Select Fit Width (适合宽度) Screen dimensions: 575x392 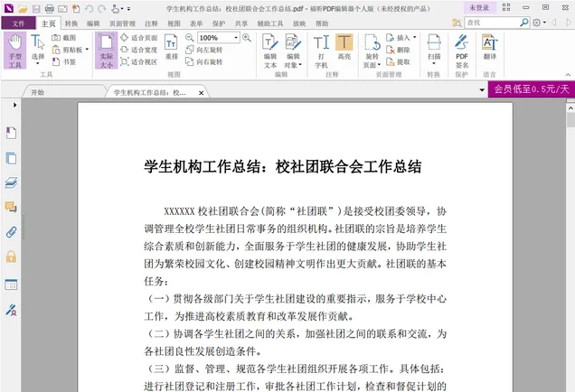[x=139, y=50]
